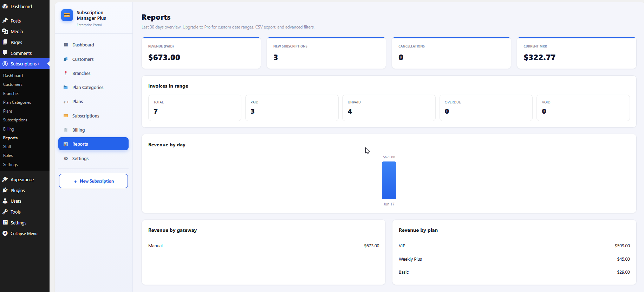Click the portal Subscriptions card icon
This screenshot has height=292, width=644.
click(x=66, y=116)
